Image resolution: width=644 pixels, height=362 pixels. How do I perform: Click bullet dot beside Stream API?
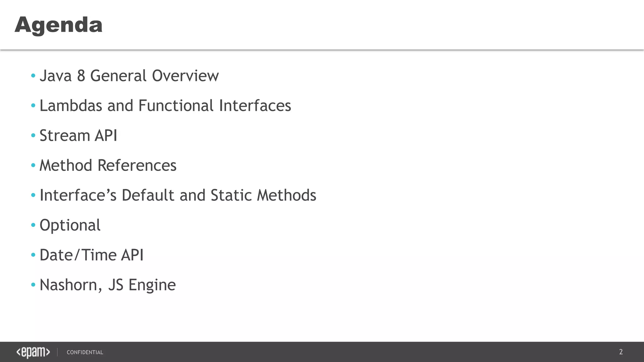pos(33,135)
